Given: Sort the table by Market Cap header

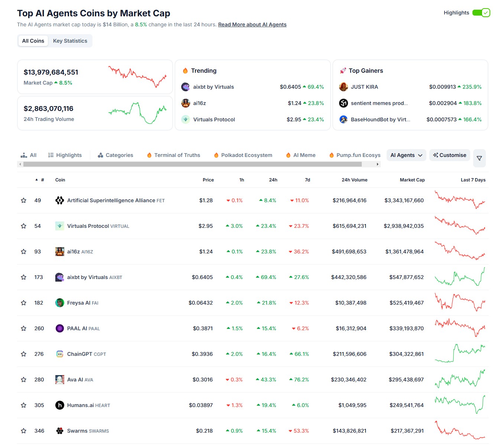Looking at the screenshot, I should coord(412,180).
